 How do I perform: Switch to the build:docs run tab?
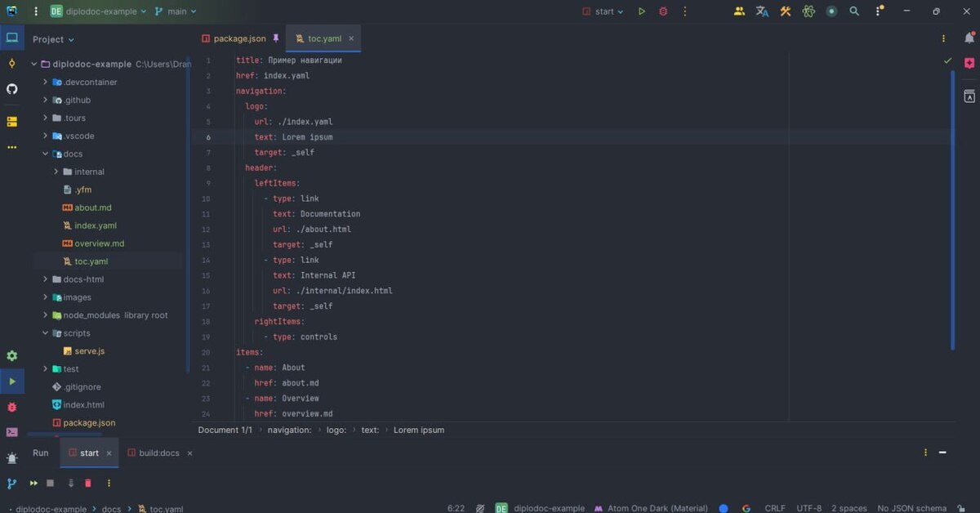click(158, 453)
